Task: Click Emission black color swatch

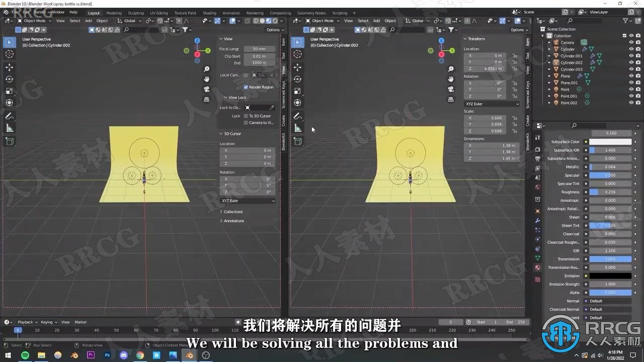Action: coord(610,276)
